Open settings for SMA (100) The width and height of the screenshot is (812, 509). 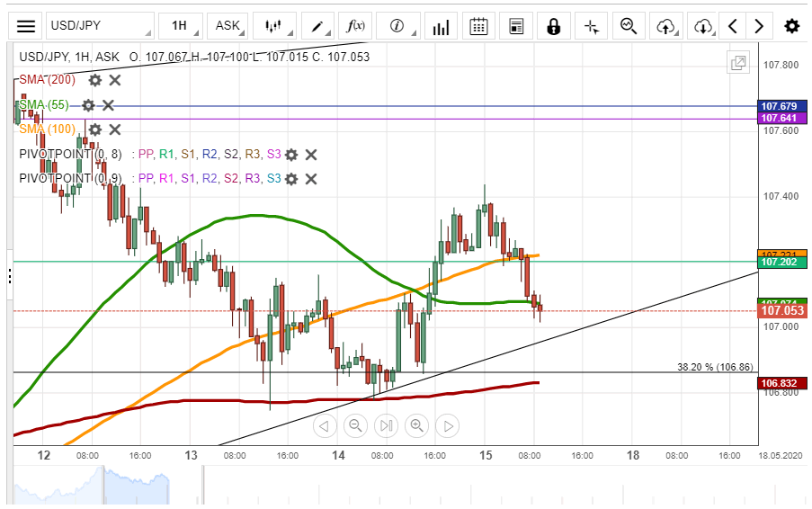(94, 129)
